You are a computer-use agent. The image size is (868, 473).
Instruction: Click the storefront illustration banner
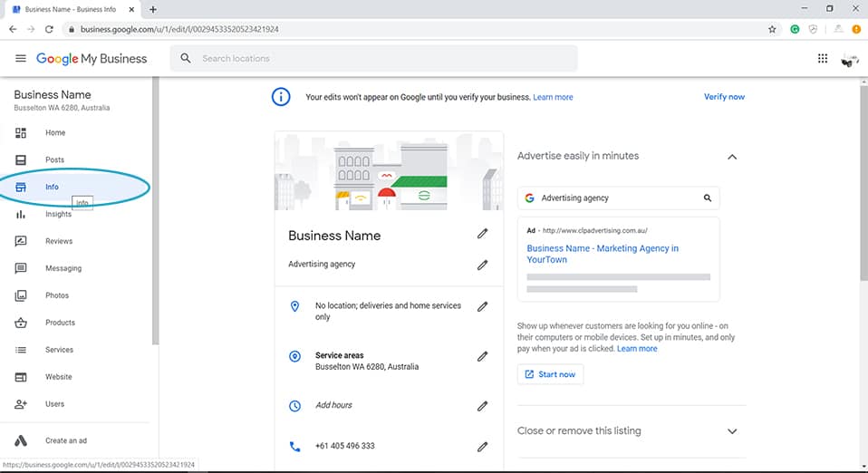click(x=389, y=171)
